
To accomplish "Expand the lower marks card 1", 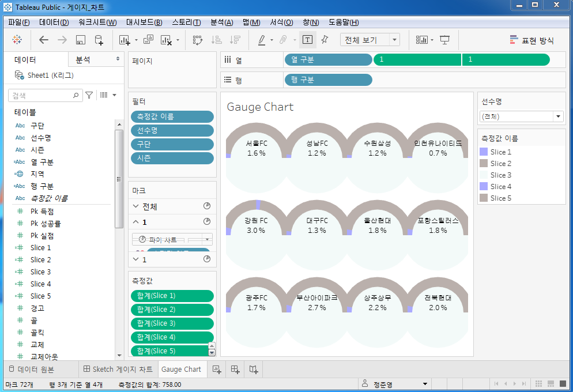I will pos(135,259).
